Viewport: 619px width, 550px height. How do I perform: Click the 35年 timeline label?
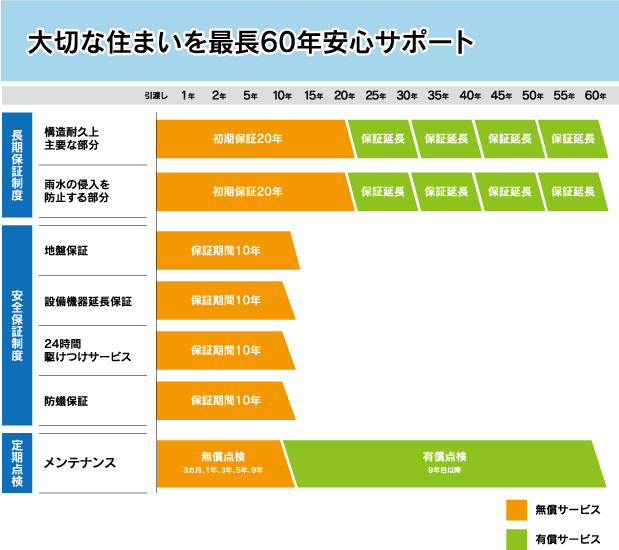click(438, 96)
